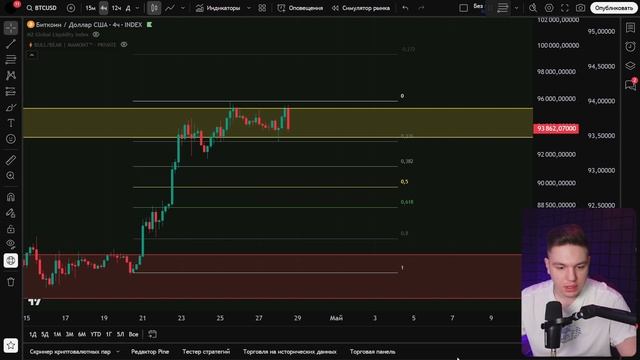Viewport: 640px width, 360px height.
Task: Toggle stay in drawing mode
Action: tap(11, 213)
